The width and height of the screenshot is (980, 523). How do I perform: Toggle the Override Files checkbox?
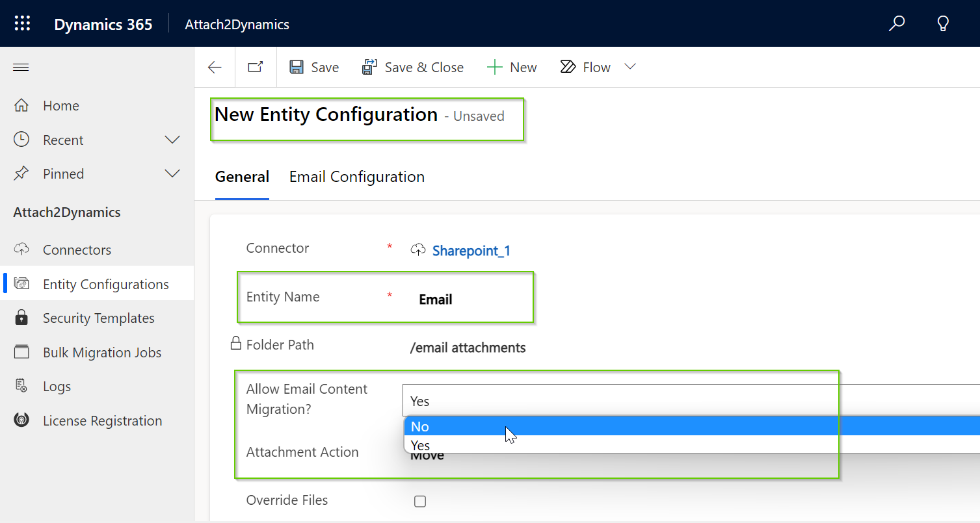click(x=420, y=501)
